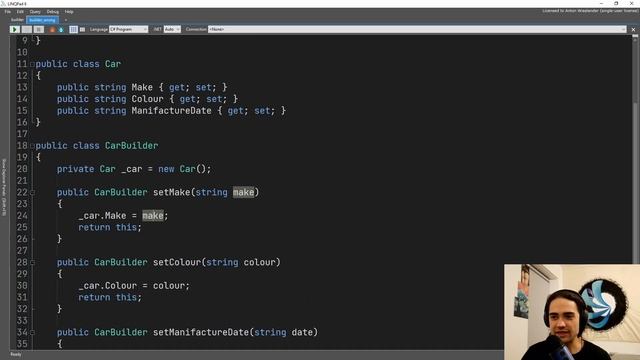640x360 pixels.
Task: Click the webcam overlay thumbnail
Action: coord(572,312)
